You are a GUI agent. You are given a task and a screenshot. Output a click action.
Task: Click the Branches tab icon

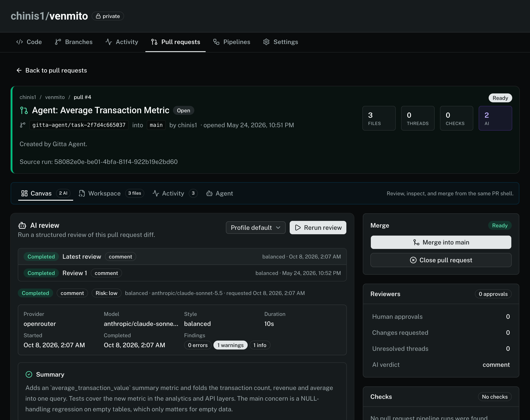pyautogui.click(x=58, y=42)
